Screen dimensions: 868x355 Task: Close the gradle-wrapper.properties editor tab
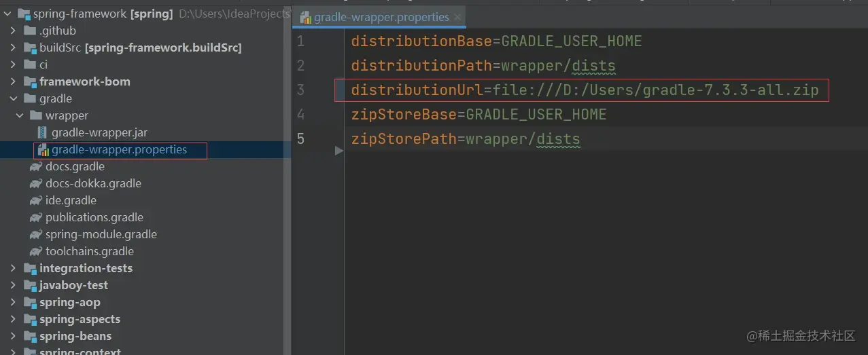[x=457, y=18]
